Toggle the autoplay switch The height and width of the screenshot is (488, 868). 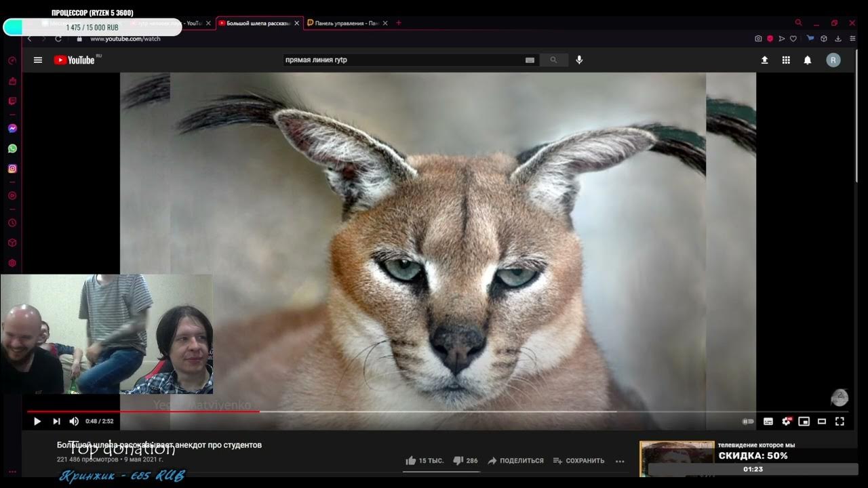click(x=748, y=422)
